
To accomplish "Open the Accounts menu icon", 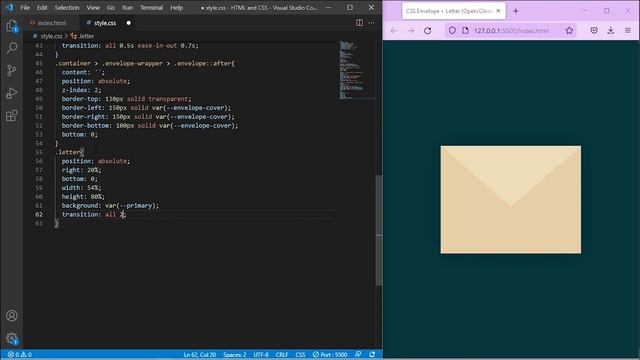I will coord(12,316).
